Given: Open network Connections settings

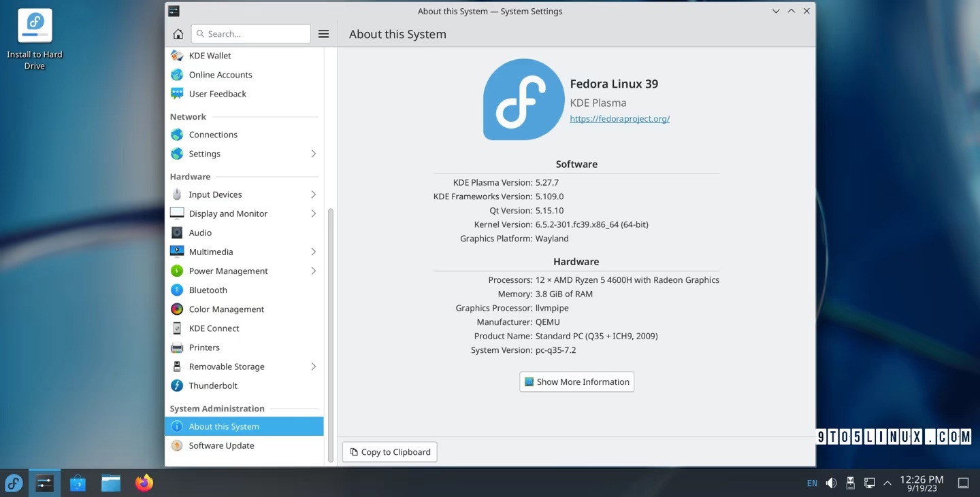Looking at the screenshot, I should 244,135.
